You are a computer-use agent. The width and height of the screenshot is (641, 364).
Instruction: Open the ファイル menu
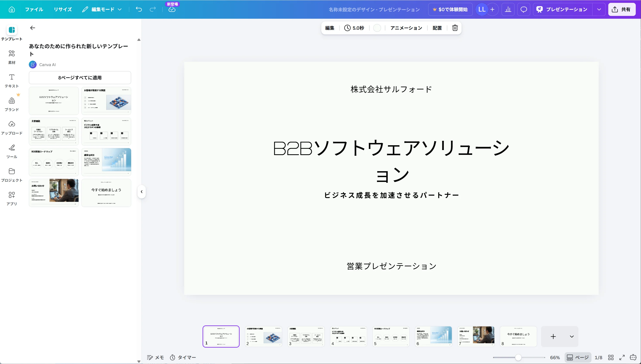click(x=34, y=9)
